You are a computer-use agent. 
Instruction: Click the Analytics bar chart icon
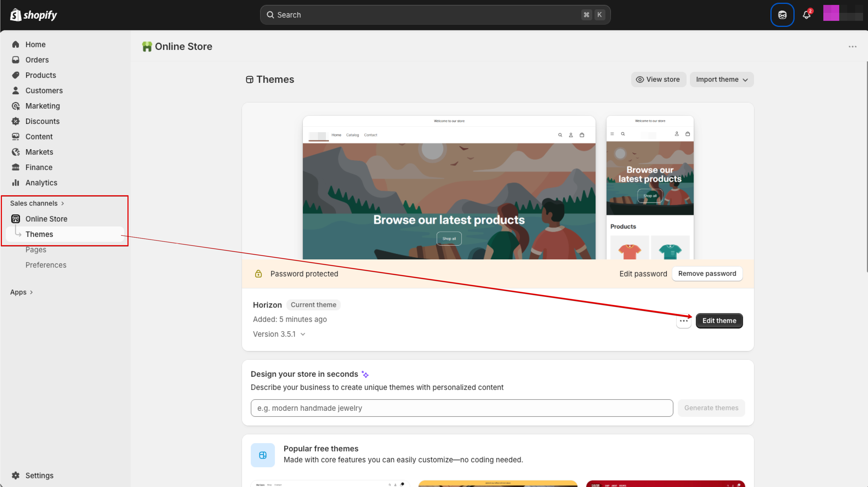(x=16, y=183)
